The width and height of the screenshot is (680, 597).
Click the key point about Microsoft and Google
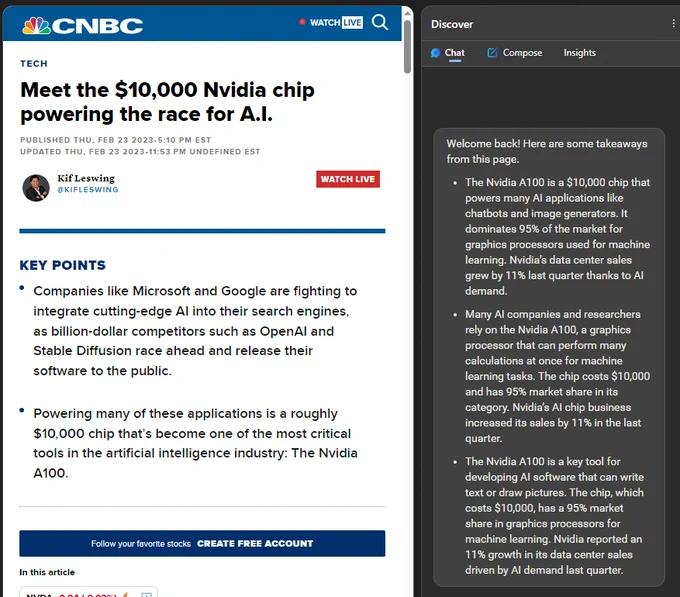[195, 331]
